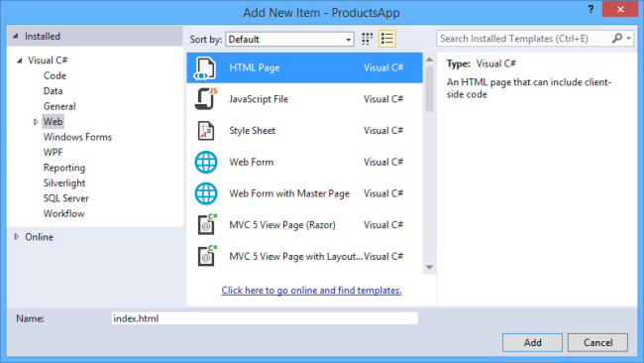Click the Cancel button
The image size is (644, 363).
[x=597, y=342]
